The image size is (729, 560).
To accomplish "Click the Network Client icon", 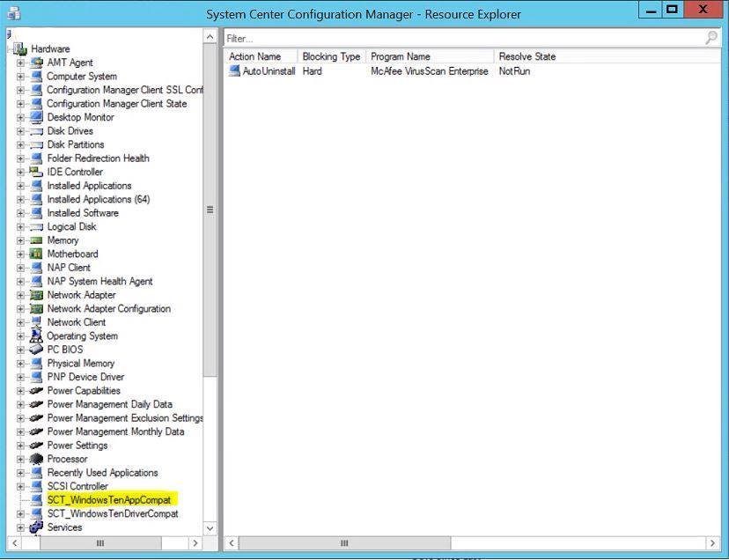I will pos(36,322).
